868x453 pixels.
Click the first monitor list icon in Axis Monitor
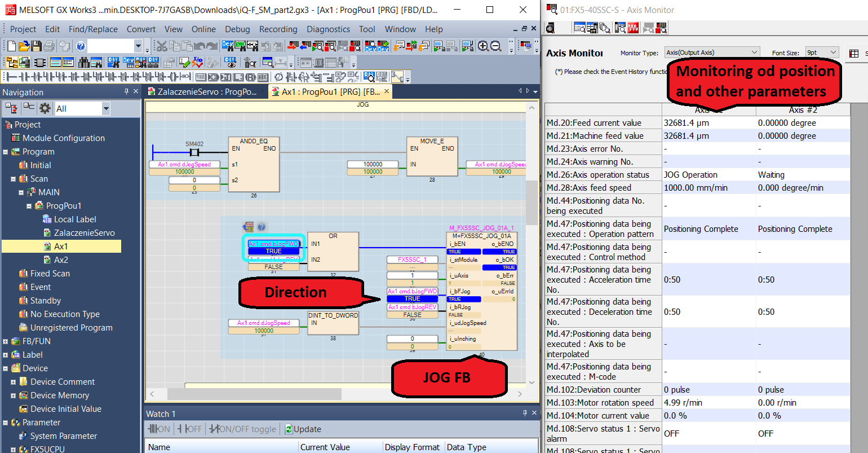coord(579,27)
